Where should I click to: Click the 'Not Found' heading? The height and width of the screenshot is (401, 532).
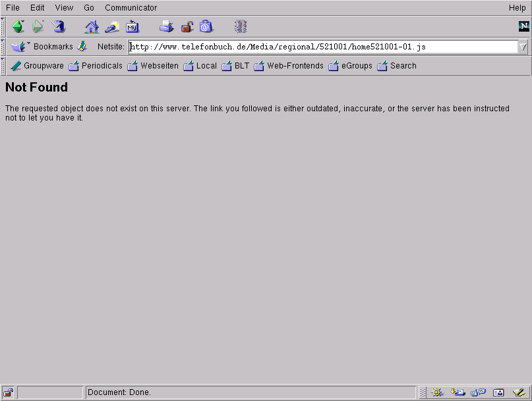point(37,88)
